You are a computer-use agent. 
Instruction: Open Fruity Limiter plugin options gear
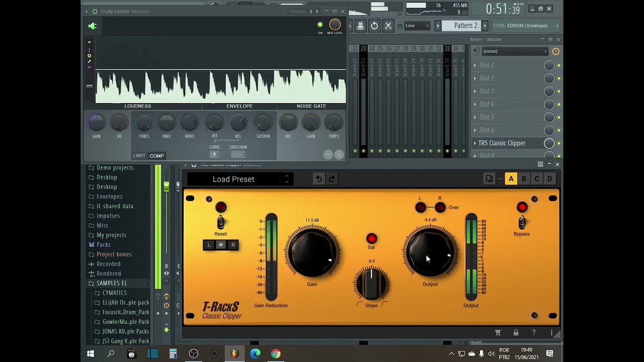tap(95, 11)
